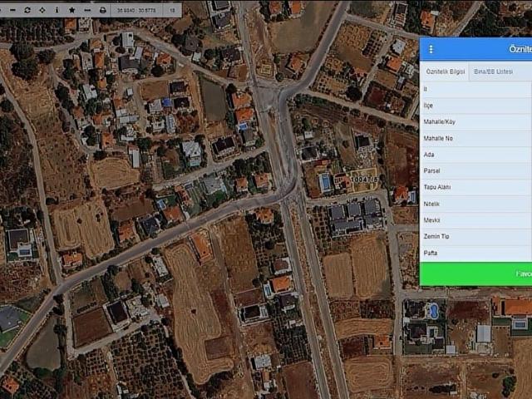
Task: Open the three-dot menu in panel header
Action: [431, 49]
